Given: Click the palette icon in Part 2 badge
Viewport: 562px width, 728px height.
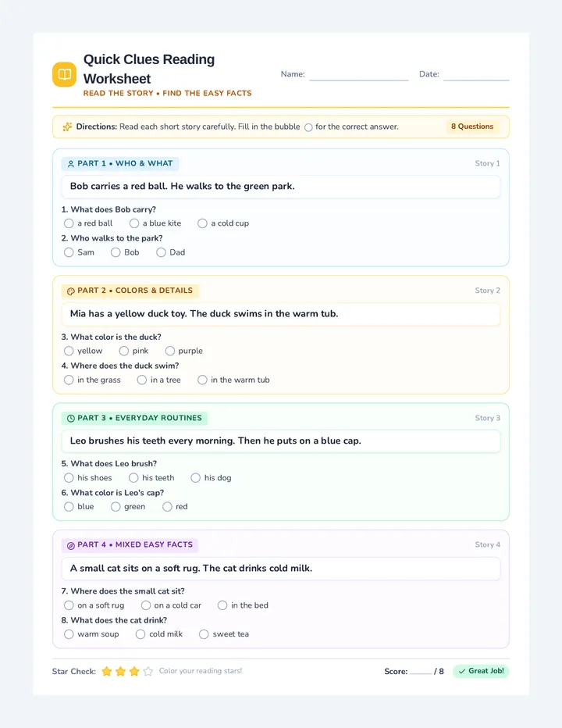Looking at the screenshot, I should (71, 291).
